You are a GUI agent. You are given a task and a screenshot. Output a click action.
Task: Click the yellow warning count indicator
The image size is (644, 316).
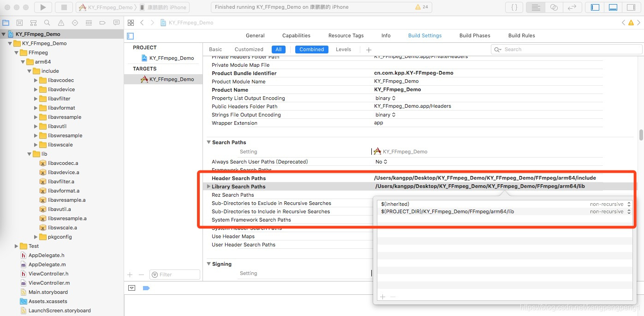[x=422, y=7]
